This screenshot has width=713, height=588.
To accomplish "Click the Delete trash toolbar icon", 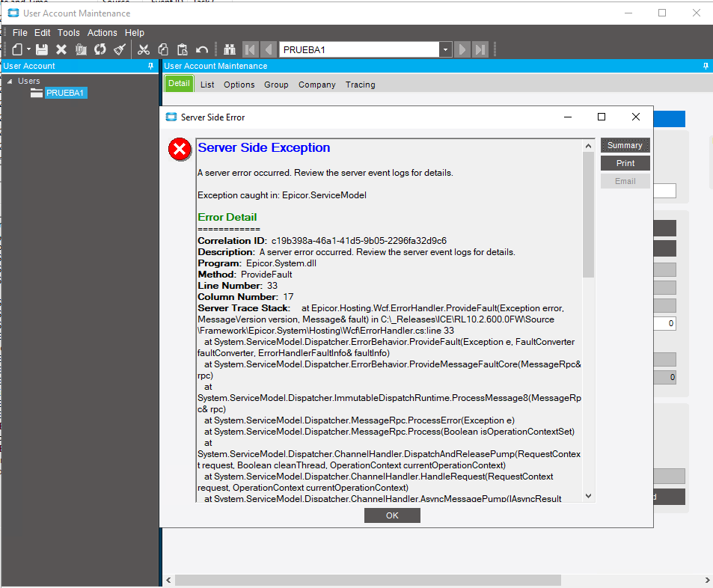I will point(81,49).
